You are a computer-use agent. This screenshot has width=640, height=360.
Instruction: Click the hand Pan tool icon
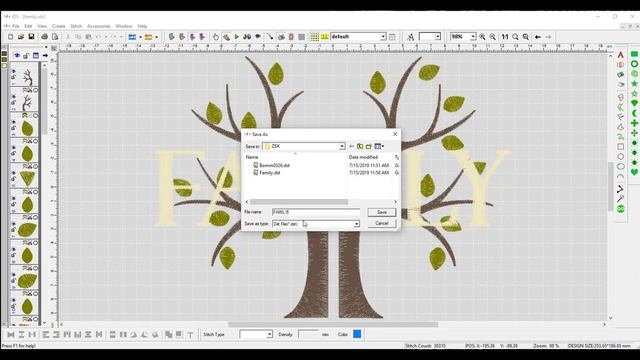pyautogui.click(x=216, y=37)
